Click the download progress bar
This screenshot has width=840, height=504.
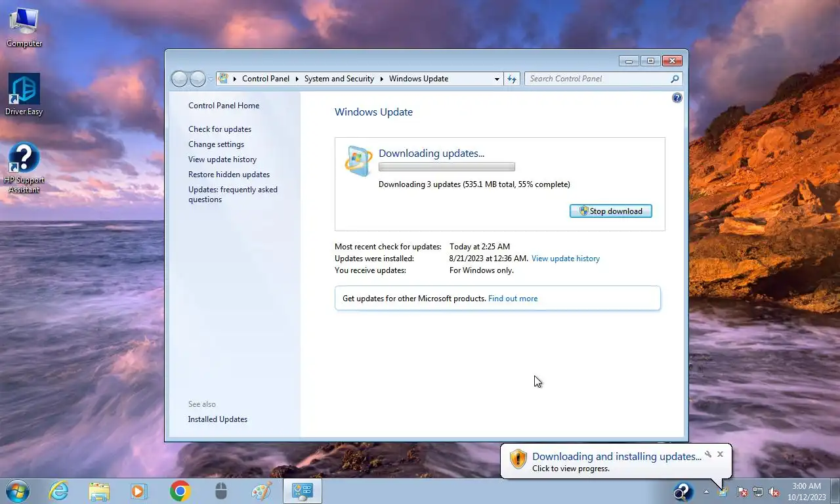[x=447, y=167]
